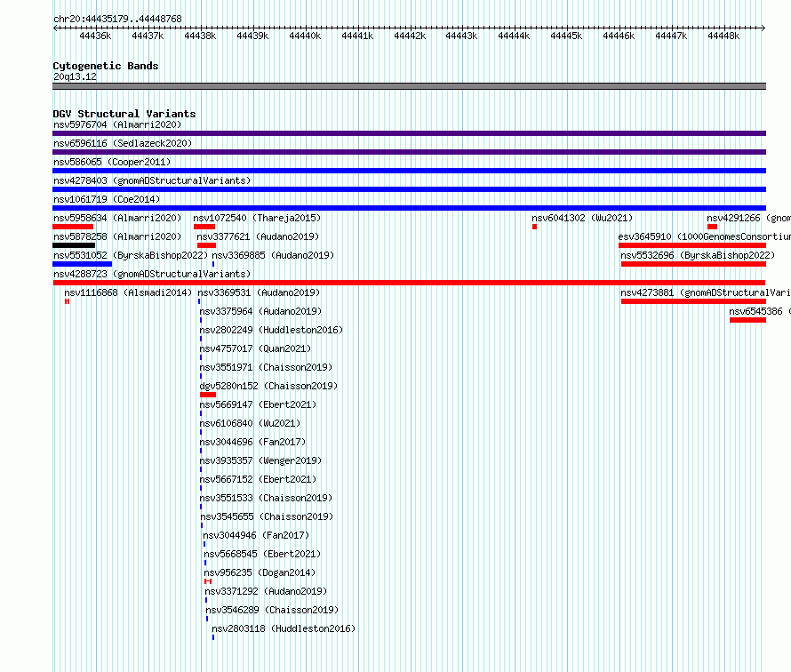
Task: Select the red bar under nsv3377621
Action: tap(206, 245)
